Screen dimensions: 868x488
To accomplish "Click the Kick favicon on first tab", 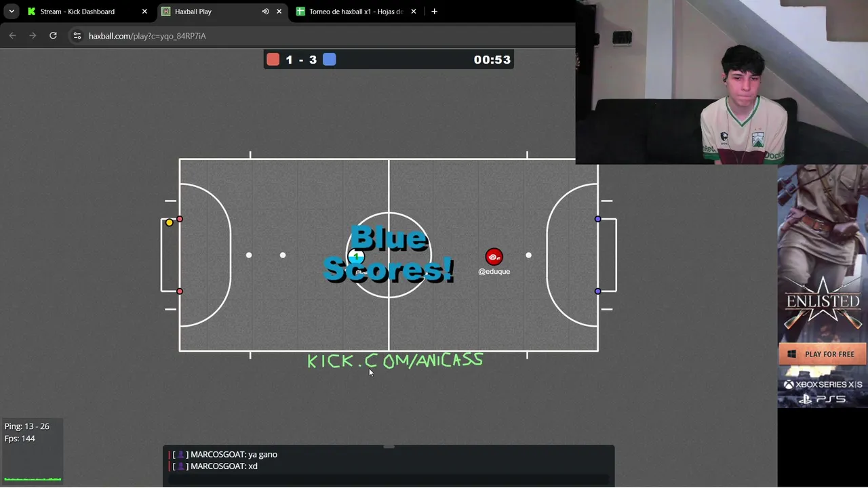I will (31, 12).
